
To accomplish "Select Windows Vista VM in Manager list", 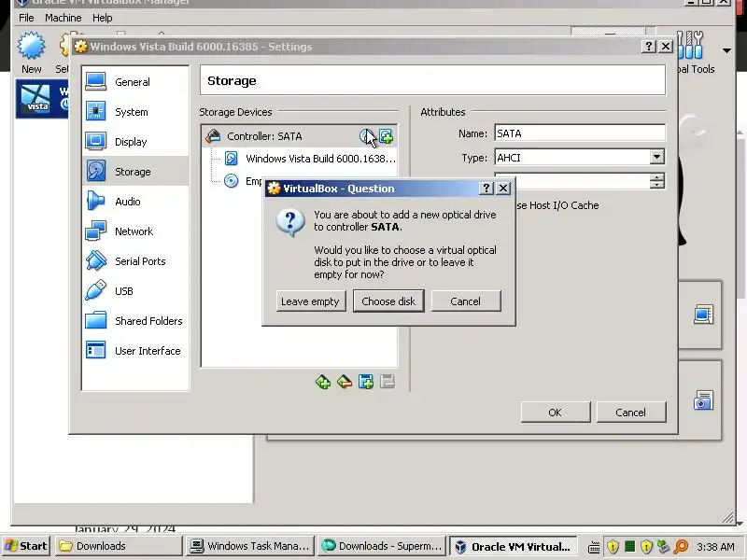I will tap(42, 99).
